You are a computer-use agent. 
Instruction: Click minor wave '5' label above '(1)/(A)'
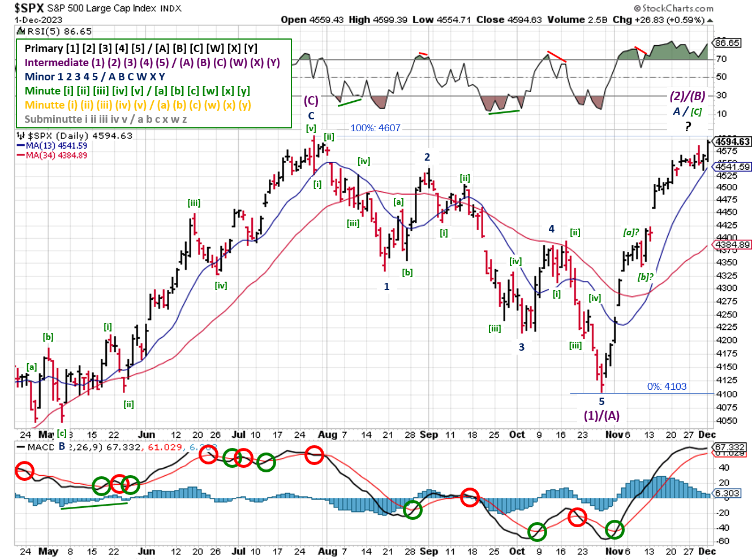601,402
